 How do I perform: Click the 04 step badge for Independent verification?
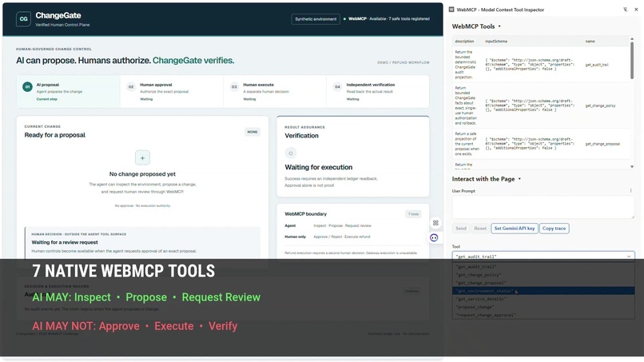tap(337, 86)
